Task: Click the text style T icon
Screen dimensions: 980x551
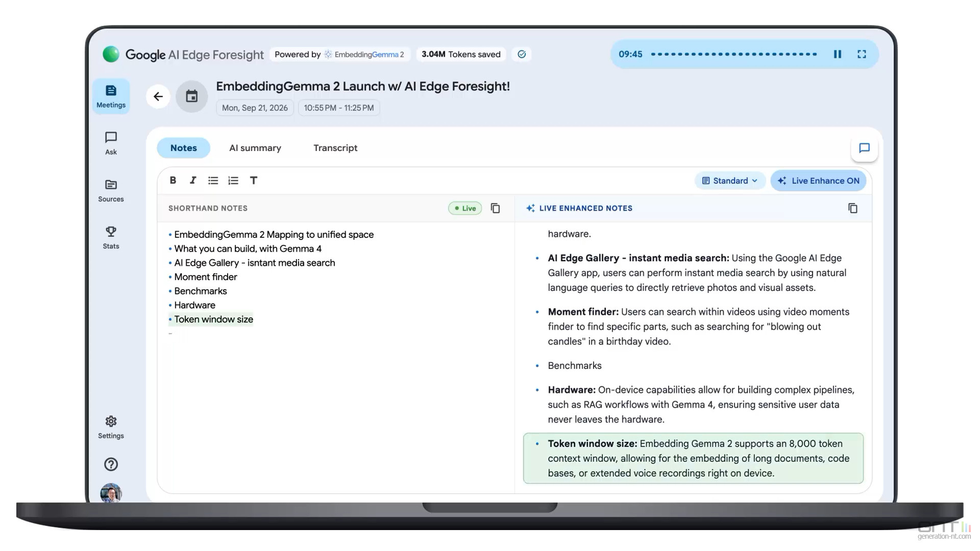Action: click(254, 180)
